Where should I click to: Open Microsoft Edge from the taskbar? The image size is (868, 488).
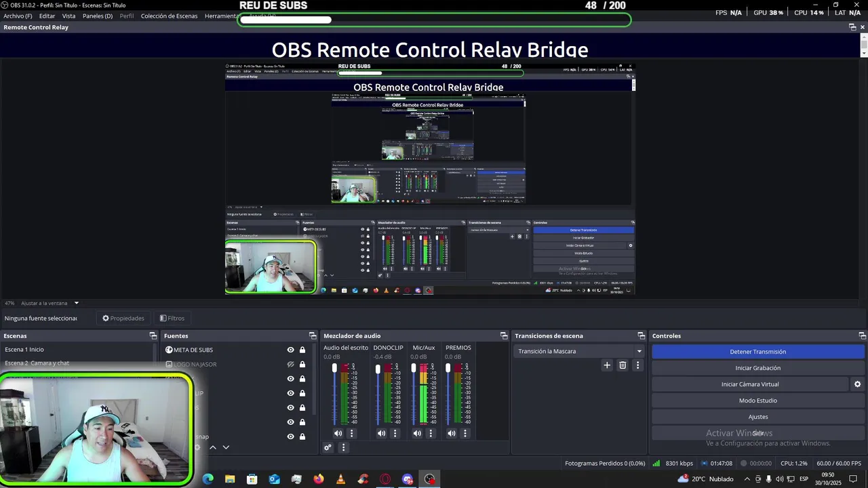(208, 479)
